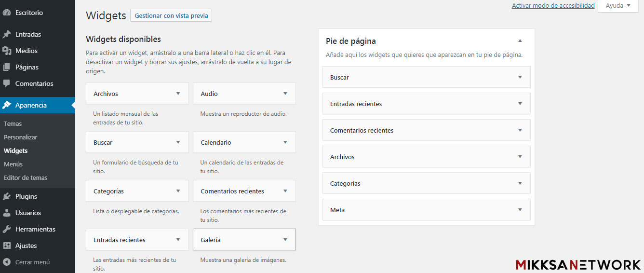Click the Comentarios speech bubble icon
The width and height of the screenshot is (644, 273).
click(x=7, y=83)
